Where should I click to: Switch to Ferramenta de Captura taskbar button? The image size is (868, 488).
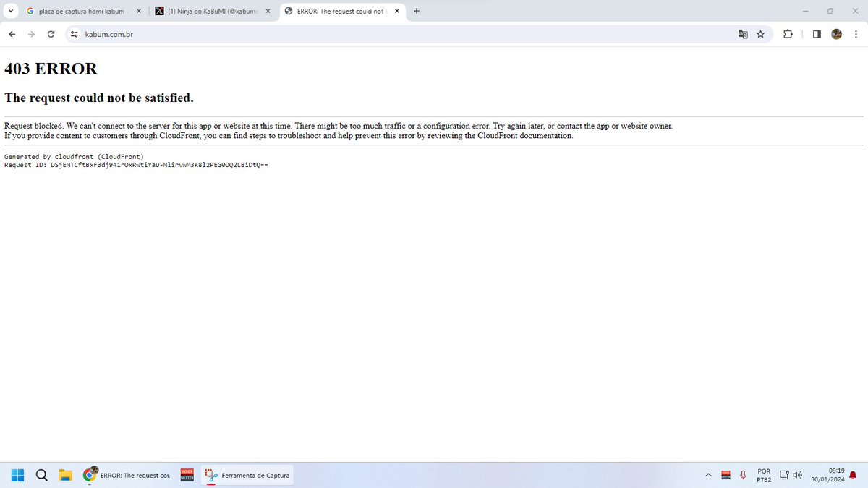(x=247, y=475)
